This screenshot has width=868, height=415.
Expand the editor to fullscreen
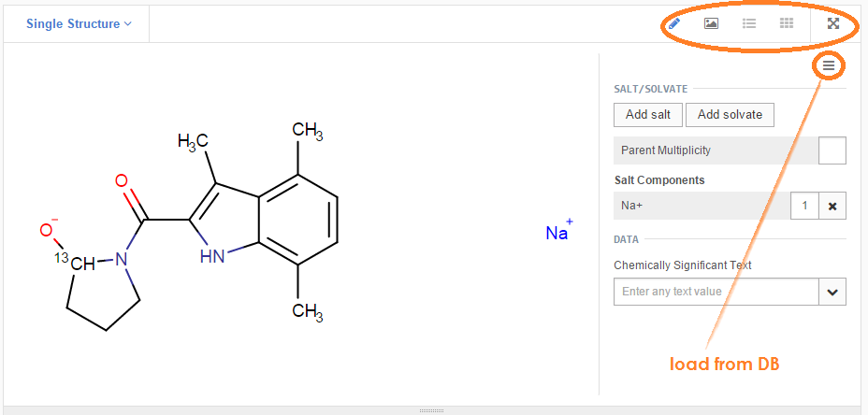[x=833, y=23]
